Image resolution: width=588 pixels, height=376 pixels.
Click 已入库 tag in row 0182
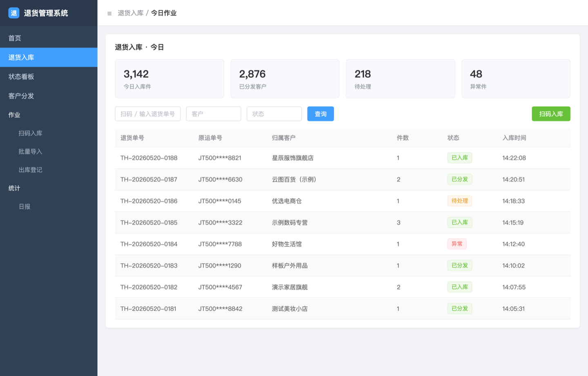coord(460,287)
